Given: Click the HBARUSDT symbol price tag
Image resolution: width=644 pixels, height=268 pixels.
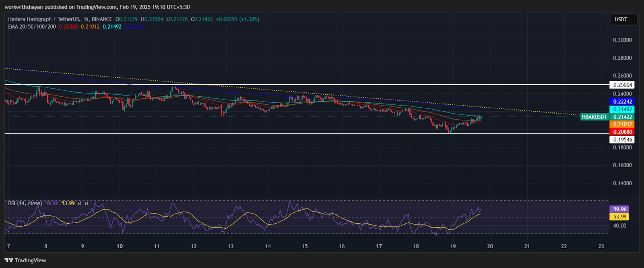Looking at the screenshot, I should (594, 117).
